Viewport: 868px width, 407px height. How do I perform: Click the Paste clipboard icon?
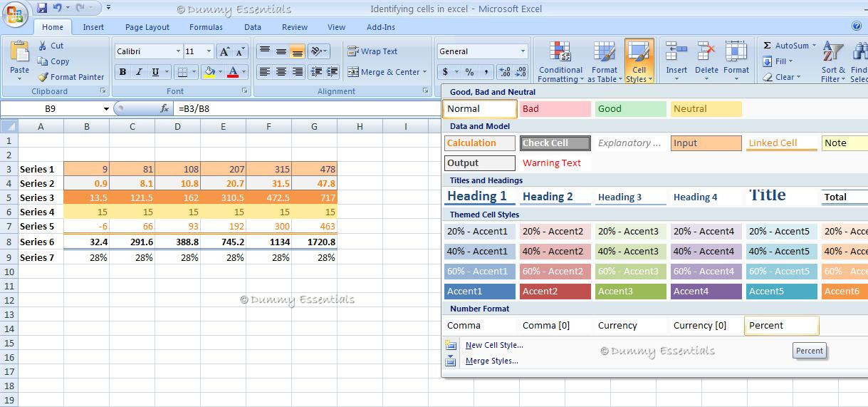[20, 52]
